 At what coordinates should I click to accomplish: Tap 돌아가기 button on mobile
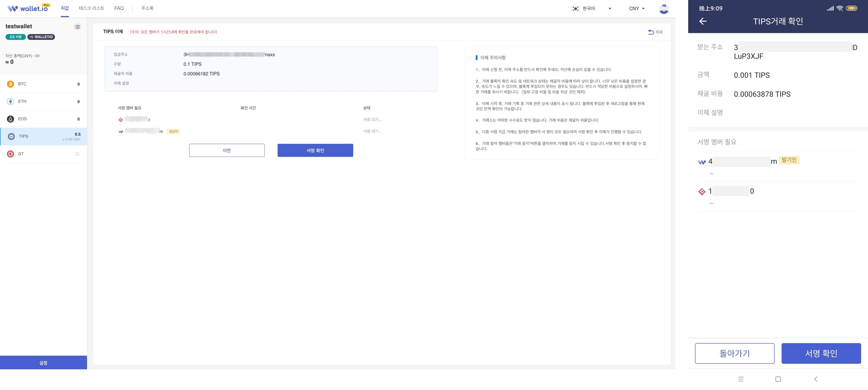point(734,353)
